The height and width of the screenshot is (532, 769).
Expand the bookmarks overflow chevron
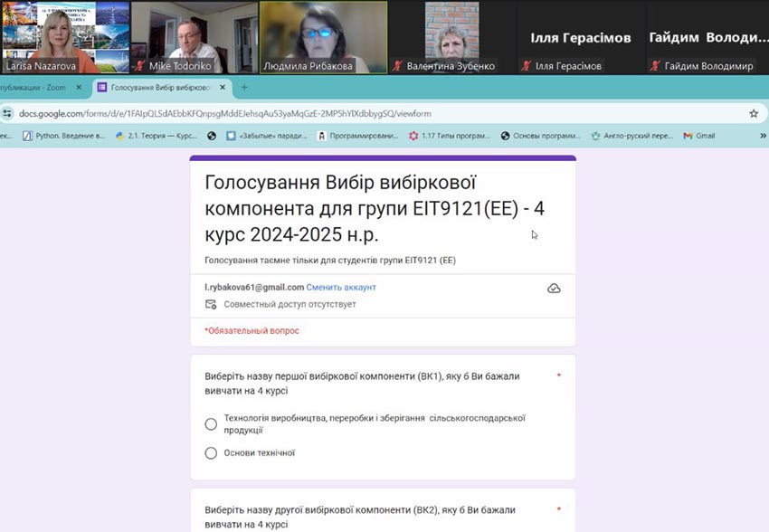[x=762, y=136]
